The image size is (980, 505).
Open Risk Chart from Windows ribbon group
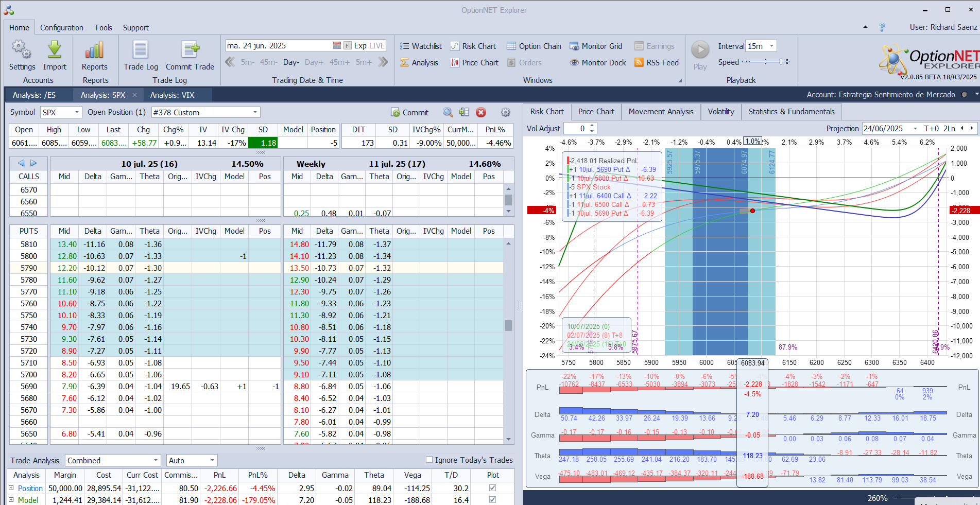(x=473, y=46)
